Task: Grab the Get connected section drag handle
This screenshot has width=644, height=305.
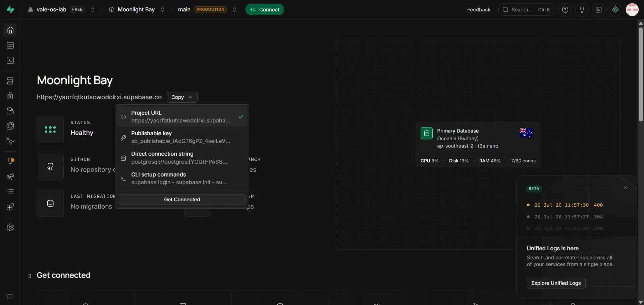Action: coord(30,276)
